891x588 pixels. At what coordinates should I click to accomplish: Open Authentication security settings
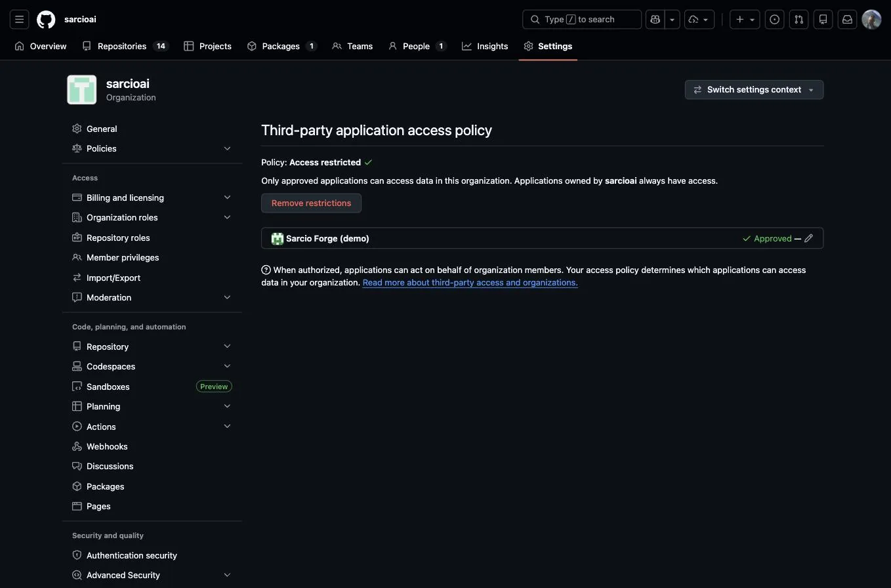(152, 555)
